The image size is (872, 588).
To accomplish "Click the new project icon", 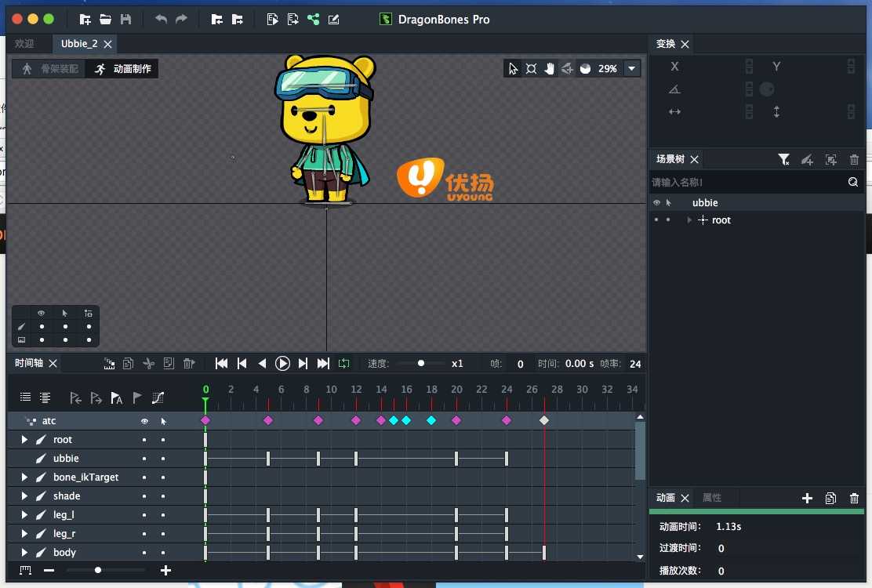I will [85, 20].
